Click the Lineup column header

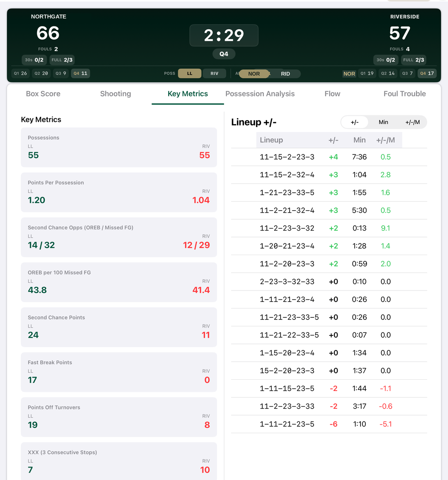click(x=271, y=140)
